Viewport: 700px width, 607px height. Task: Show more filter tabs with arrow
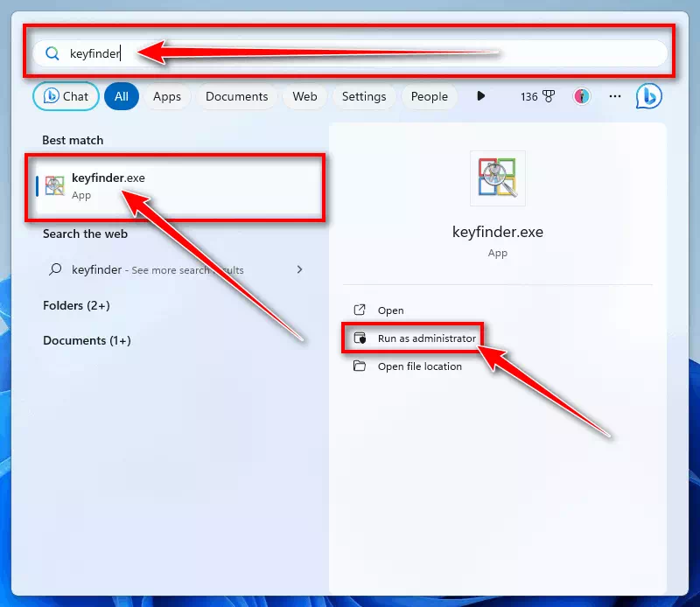pyautogui.click(x=480, y=96)
